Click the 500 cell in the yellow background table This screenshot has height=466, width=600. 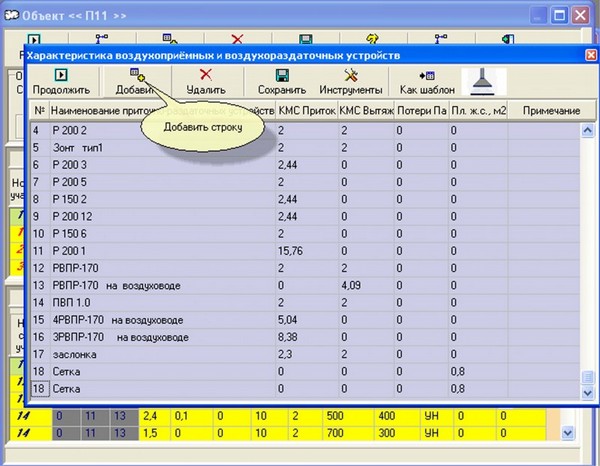click(x=348, y=416)
